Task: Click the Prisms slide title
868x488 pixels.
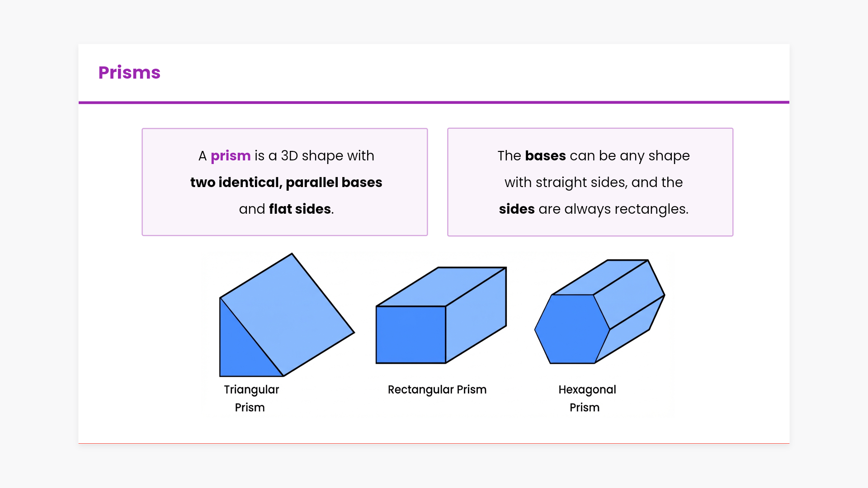Action: coord(129,73)
